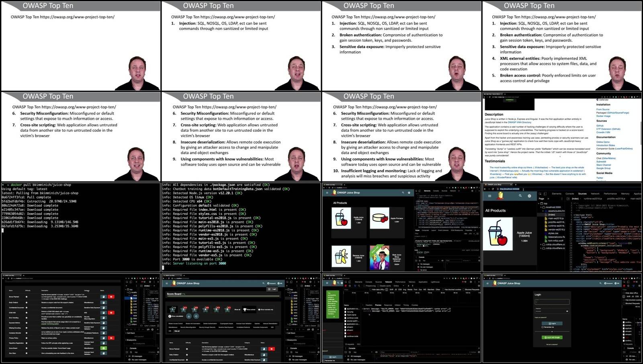This screenshot has width=643, height=364.
Task: Expand Call Stack beside the DOM XSS table
Action: pos(131,333)
